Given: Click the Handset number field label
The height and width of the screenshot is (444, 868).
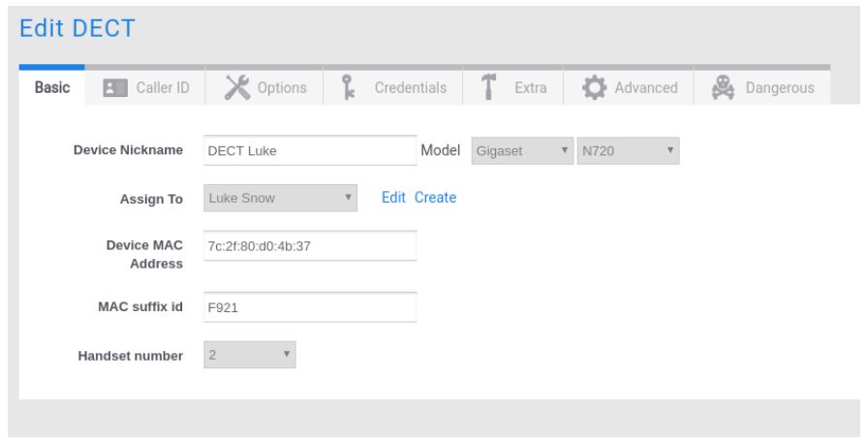Looking at the screenshot, I should pyautogui.click(x=130, y=357).
